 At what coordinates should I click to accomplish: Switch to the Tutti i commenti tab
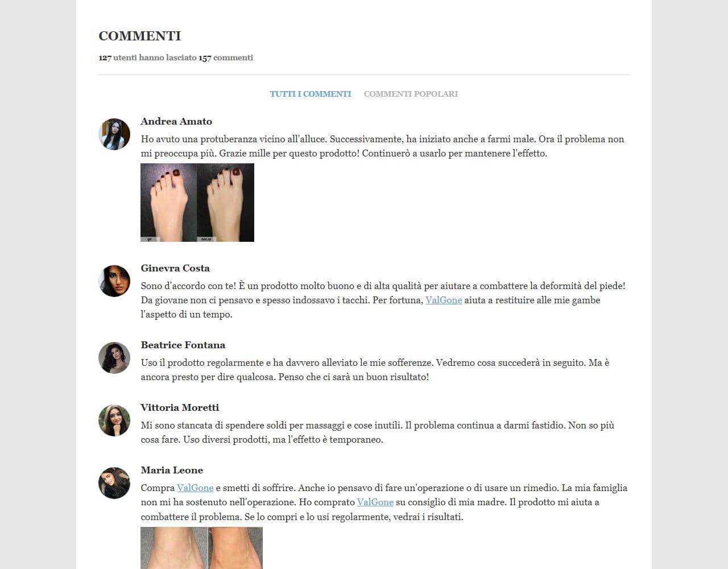(311, 94)
